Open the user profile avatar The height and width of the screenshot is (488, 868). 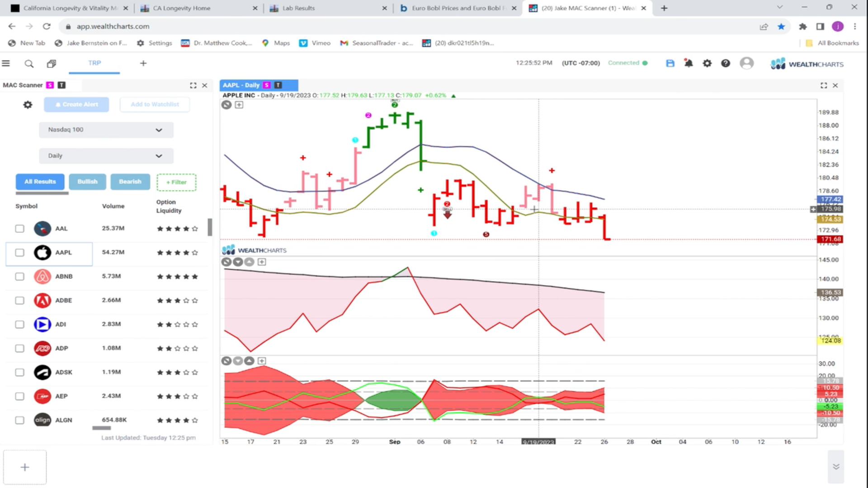click(x=747, y=63)
